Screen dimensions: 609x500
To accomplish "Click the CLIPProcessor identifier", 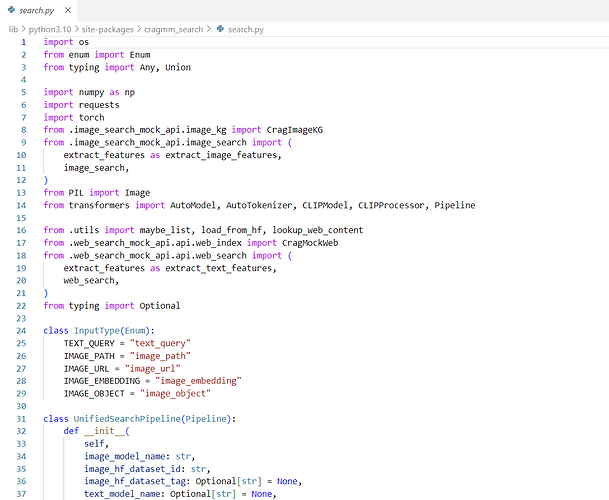I will point(391,205).
